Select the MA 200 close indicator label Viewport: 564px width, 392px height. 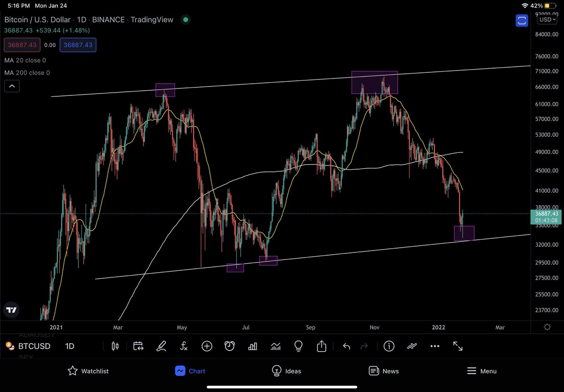[27, 73]
